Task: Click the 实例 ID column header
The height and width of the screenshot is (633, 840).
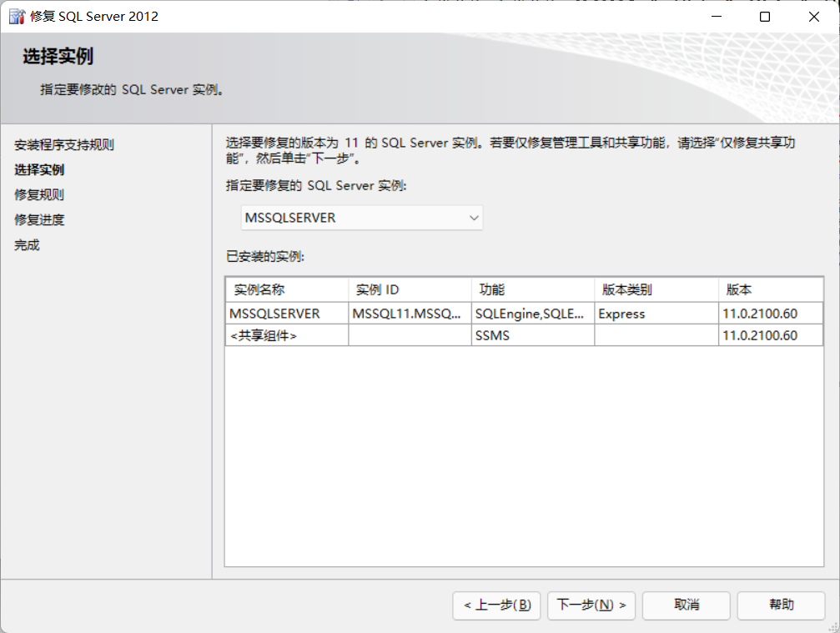Action: pos(410,289)
